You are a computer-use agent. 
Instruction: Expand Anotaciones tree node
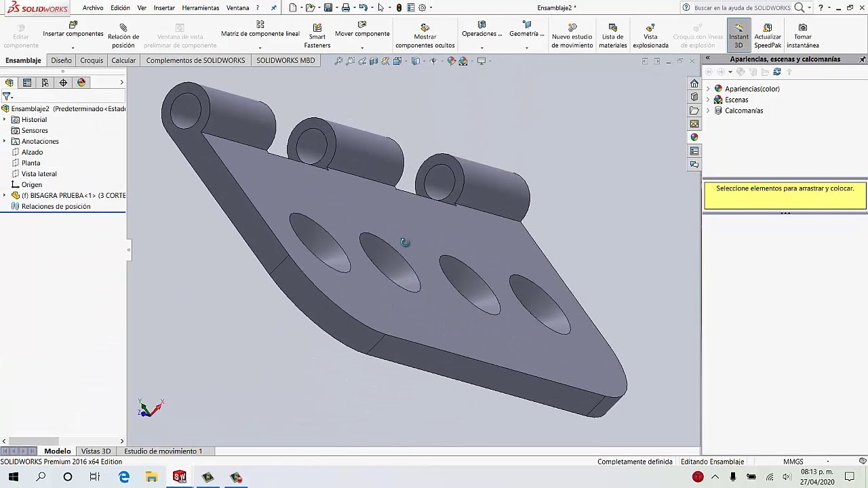tap(5, 141)
